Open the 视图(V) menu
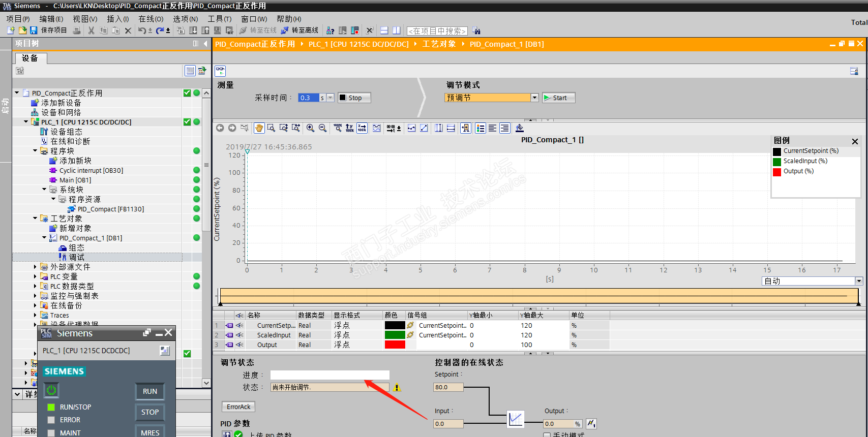This screenshot has height=437, width=868. 85,19
